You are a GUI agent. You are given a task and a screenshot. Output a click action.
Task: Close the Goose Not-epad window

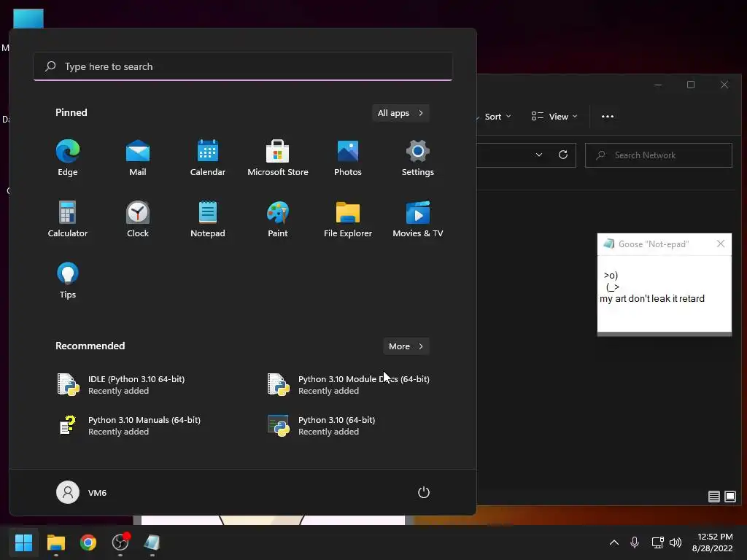(x=721, y=244)
